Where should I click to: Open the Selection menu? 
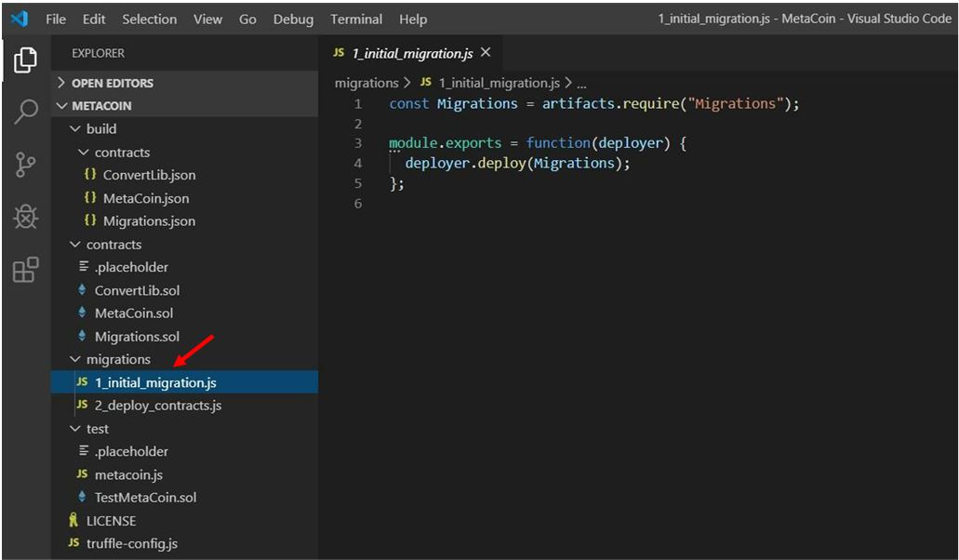pos(149,19)
